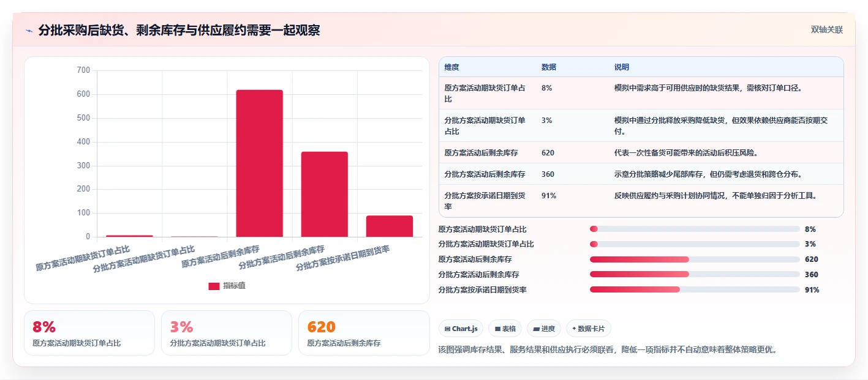
Task: Click the 指标值 legend label
Action: point(234,286)
